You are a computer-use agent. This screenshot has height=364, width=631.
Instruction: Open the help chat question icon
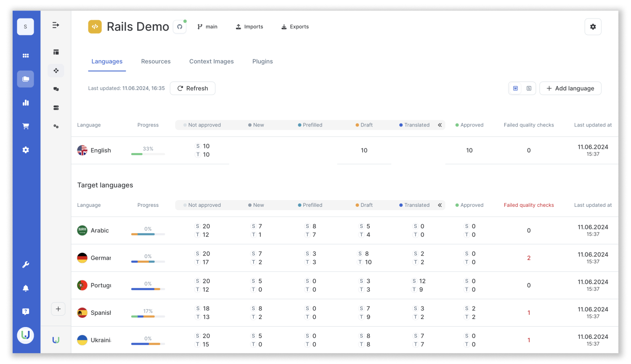coord(26,311)
